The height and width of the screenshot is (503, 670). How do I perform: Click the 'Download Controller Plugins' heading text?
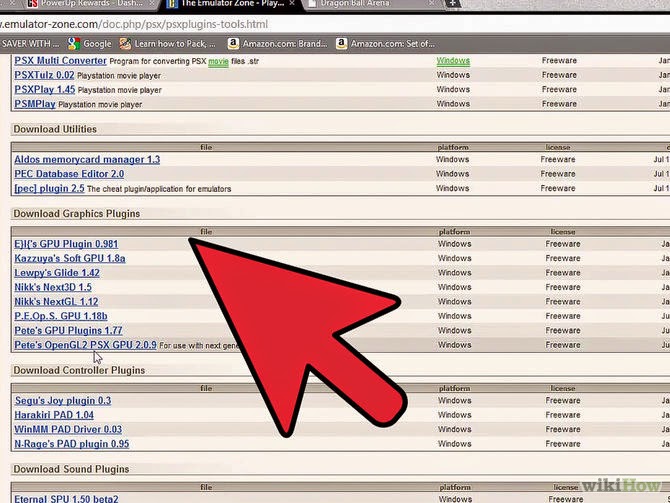[x=79, y=371]
